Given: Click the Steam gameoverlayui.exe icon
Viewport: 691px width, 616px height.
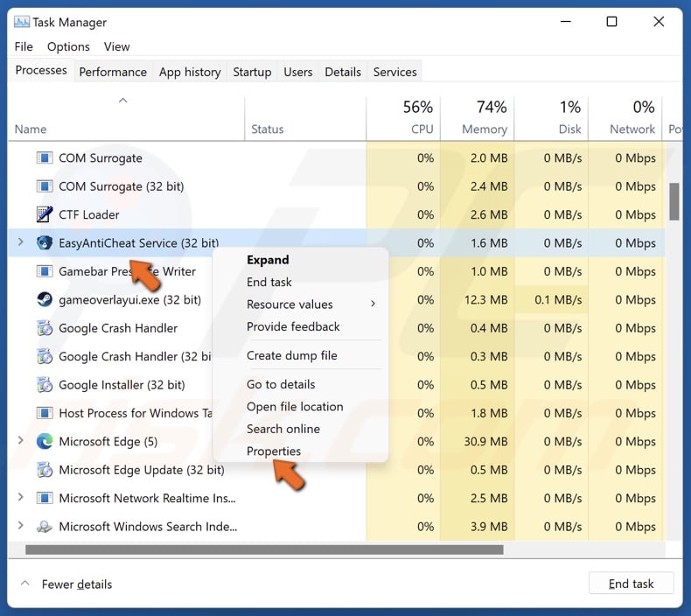Looking at the screenshot, I should coord(44,299).
